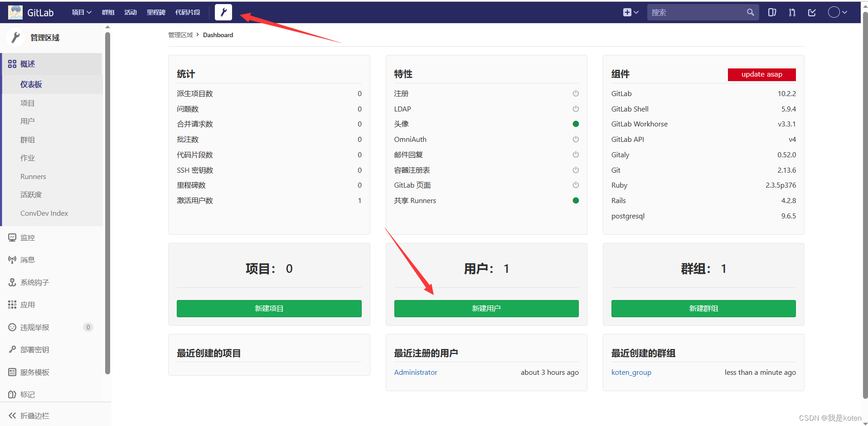Collapse the sidebar with 折叠边栏

(x=29, y=416)
